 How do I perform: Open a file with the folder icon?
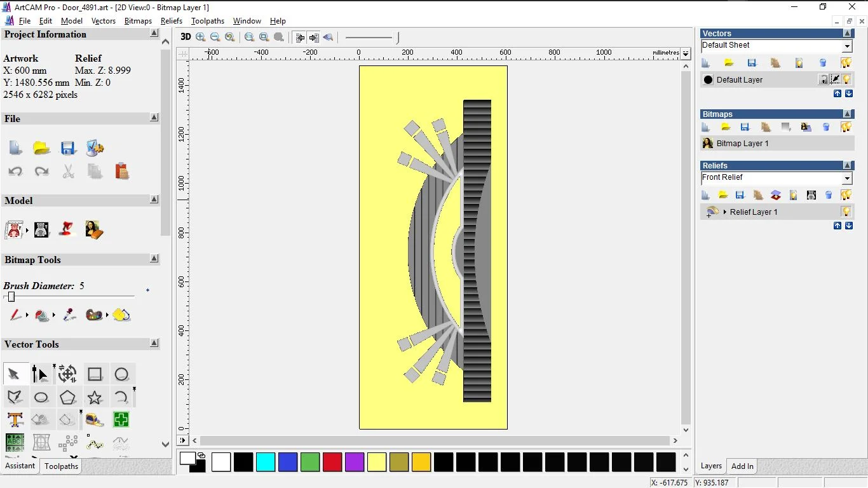(x=41, y=148)
